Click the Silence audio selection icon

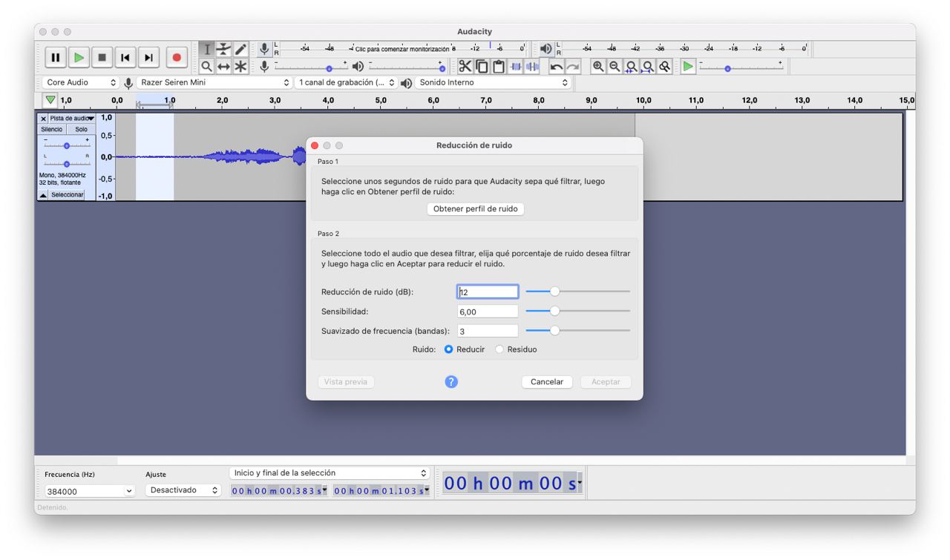tap(532, 66)
